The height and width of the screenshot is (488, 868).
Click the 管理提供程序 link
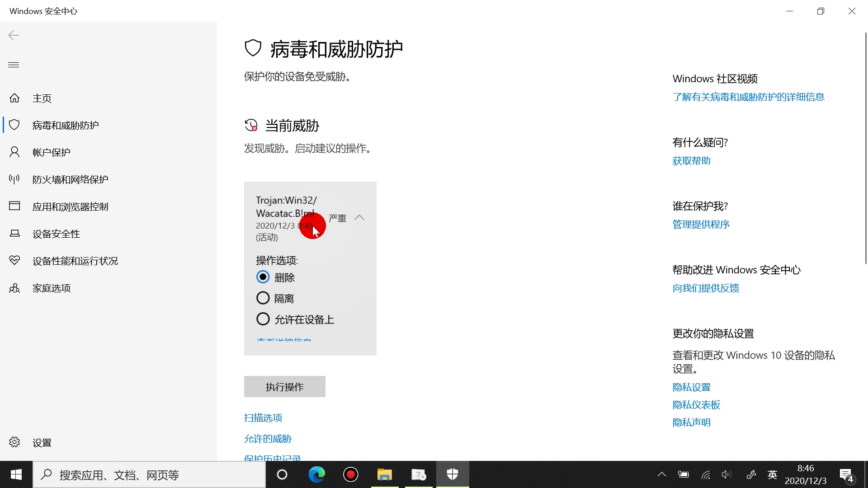[x=701, y=224]
